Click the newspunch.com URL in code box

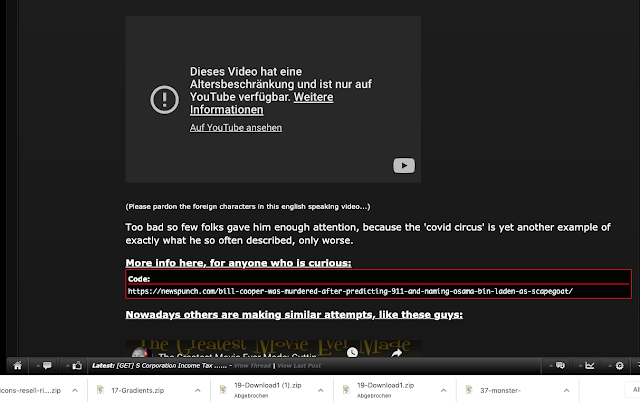350,291
